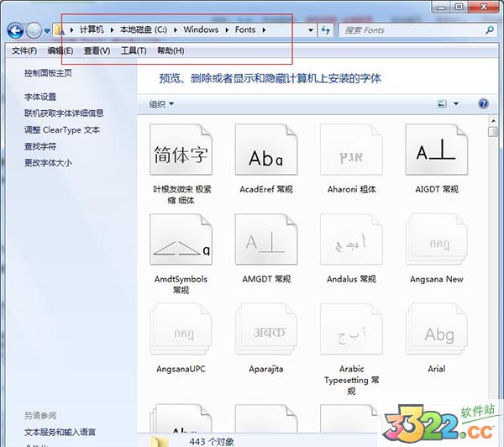This screenshot has height=447, width=504.
Task: Open 文本服务和输入语言 link
Action: click(x=60, y=432)
